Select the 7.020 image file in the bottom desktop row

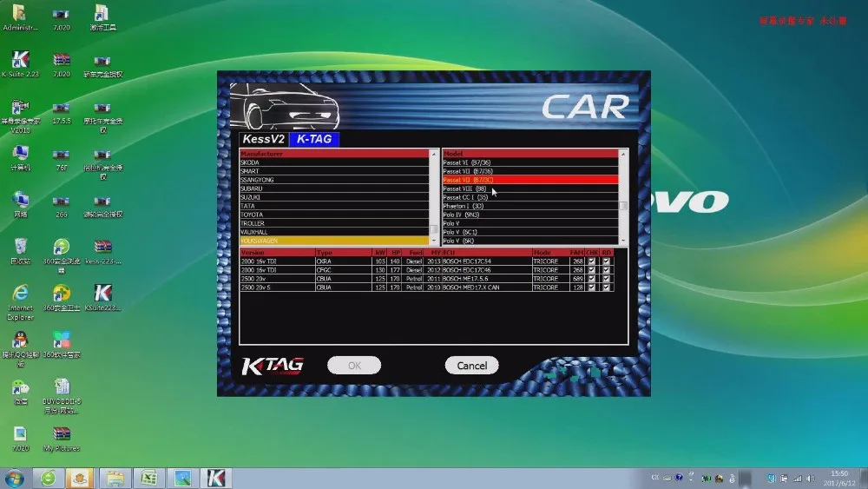coord(21,438)
